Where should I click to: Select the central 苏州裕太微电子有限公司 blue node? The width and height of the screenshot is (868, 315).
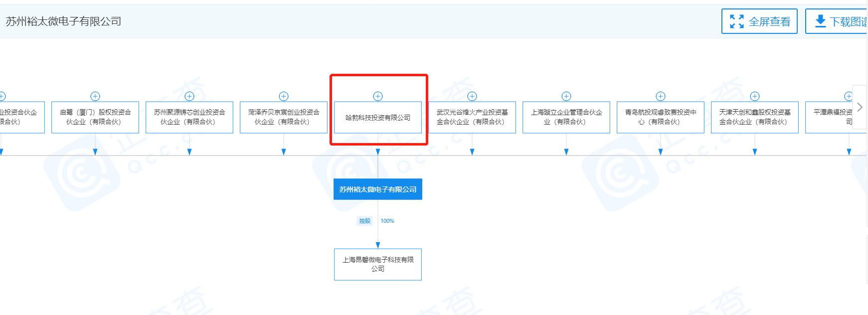click(378, 189)
